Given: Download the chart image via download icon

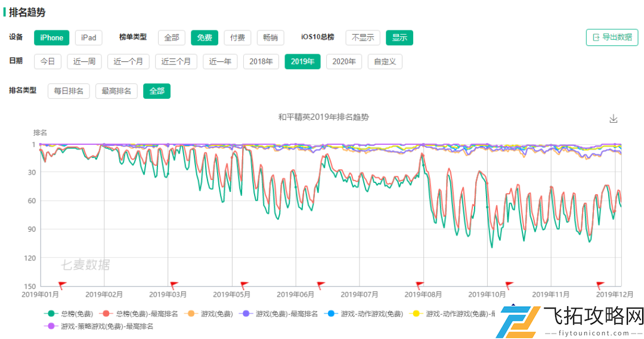Looking at the screenshot, I should tap(613, 119).
